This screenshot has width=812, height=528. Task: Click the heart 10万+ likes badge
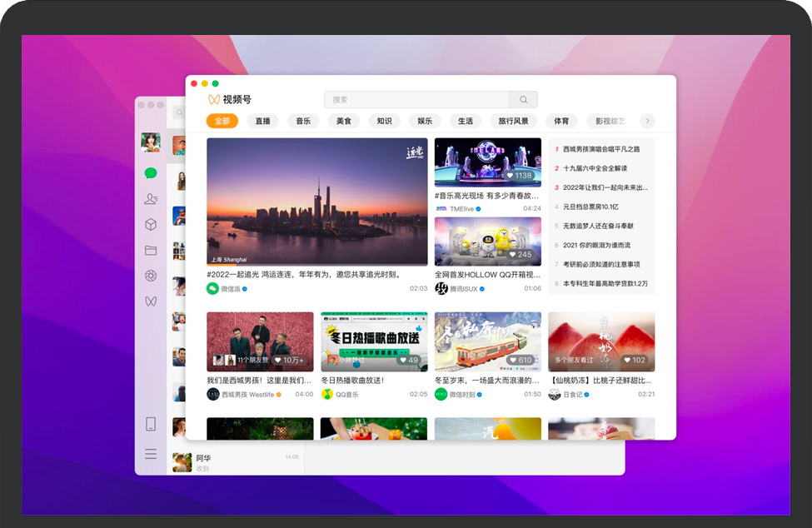tap(289, 360)
